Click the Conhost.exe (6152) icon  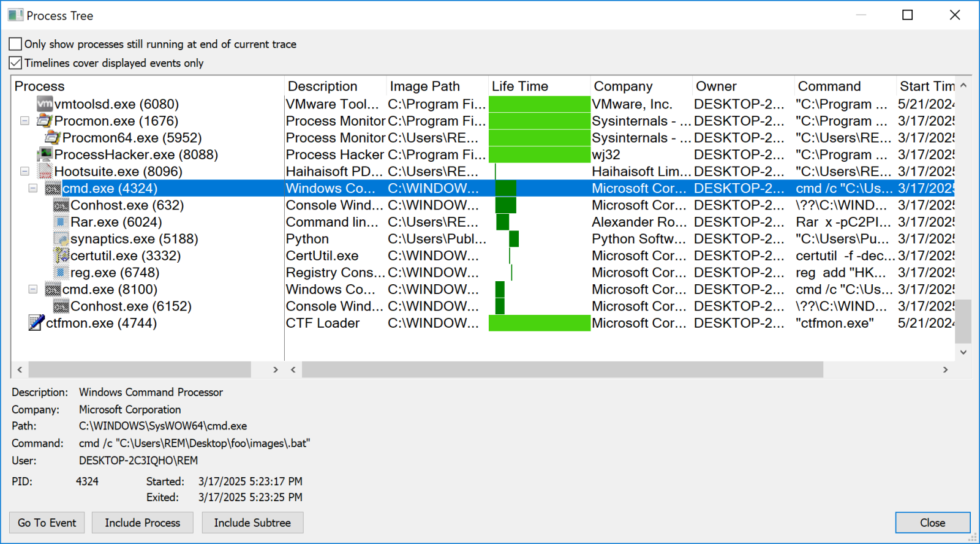(x=61, y=306)
